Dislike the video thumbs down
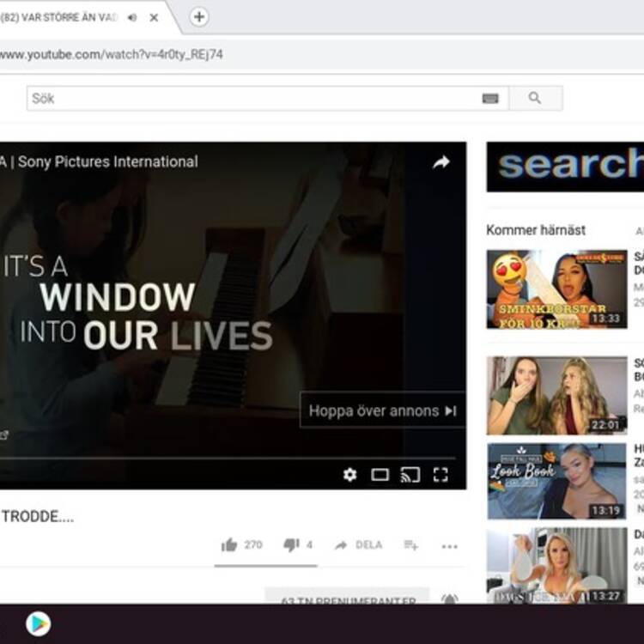Image resolution: width=644 pixels, height=644 pixels. click(298, 545)
